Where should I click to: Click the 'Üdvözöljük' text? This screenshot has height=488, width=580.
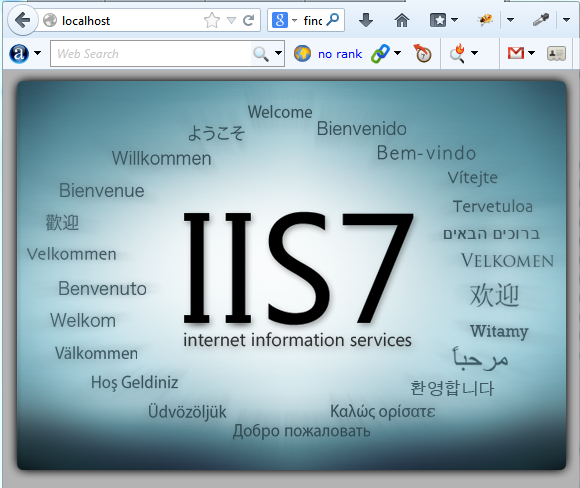tap(187, 412)
